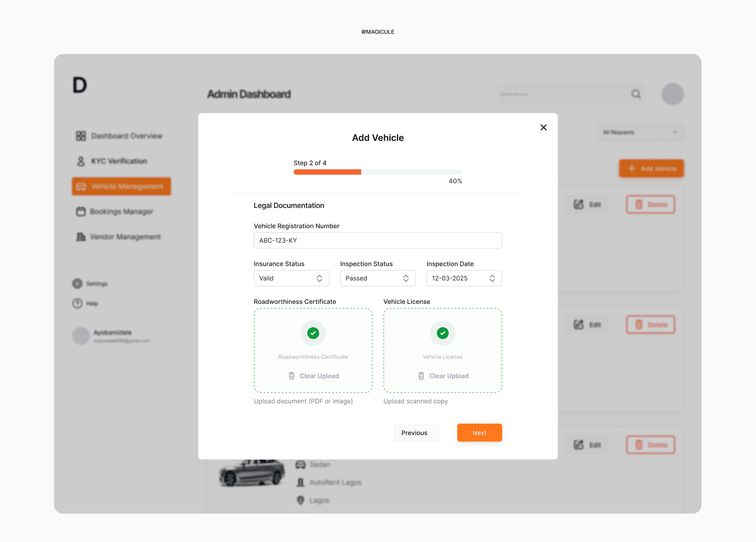Click Edit on the first vehicle card
This screenshot has height=542, width=756.
587,204
